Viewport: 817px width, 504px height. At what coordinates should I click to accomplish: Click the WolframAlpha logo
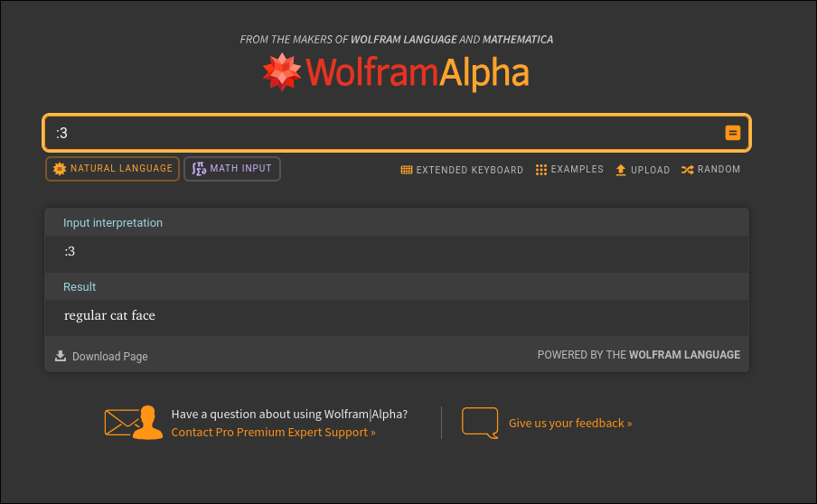[396, 72]
